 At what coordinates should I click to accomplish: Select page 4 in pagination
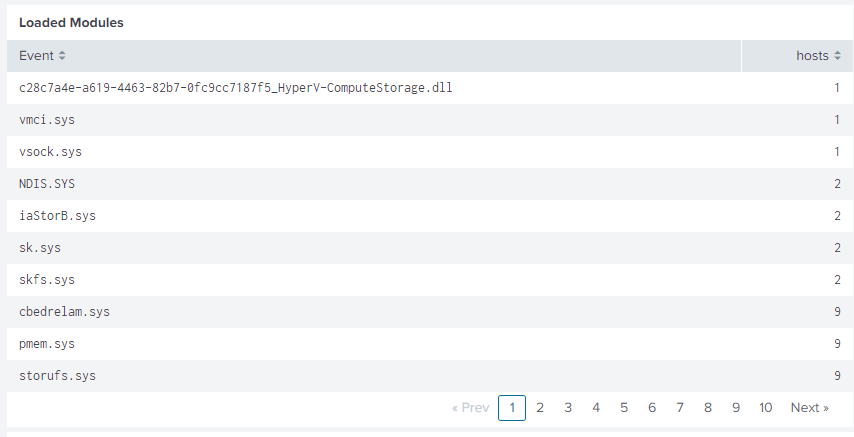[x=596, y=408]
